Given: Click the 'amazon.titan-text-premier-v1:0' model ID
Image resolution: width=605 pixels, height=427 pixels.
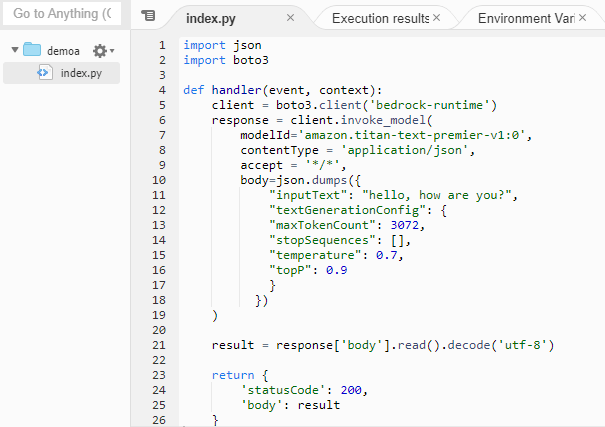Looking at the screenshot, I should 411,135.
